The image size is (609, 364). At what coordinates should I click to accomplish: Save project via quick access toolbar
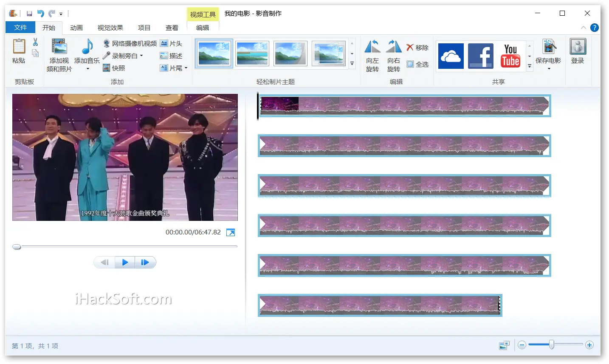click(x=29, y=14)
